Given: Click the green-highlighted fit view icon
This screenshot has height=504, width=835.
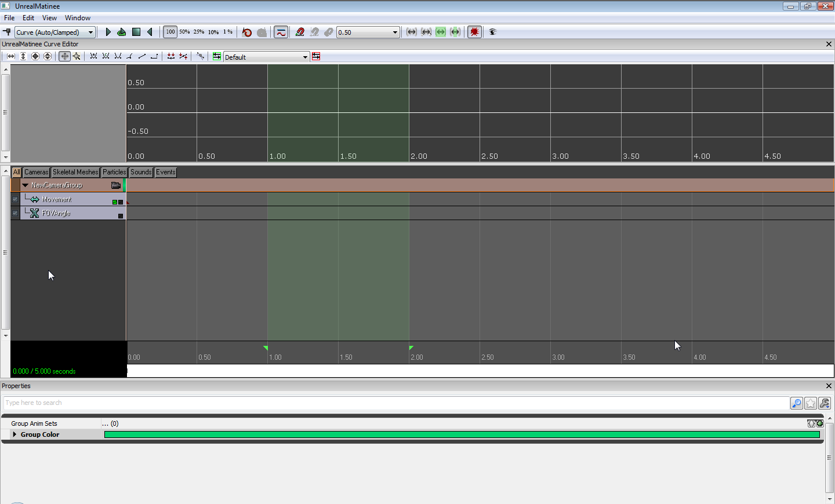Looking at the screenshot, I should [441, 32].
